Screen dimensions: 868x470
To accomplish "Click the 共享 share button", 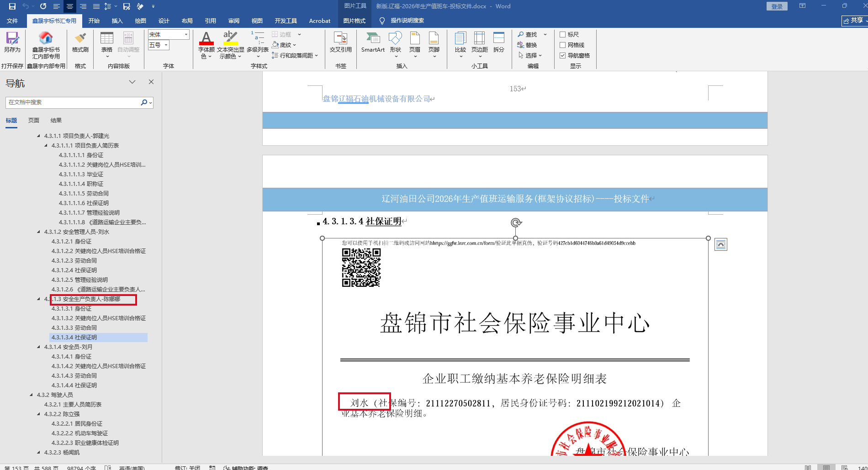I will coord(854,21).
